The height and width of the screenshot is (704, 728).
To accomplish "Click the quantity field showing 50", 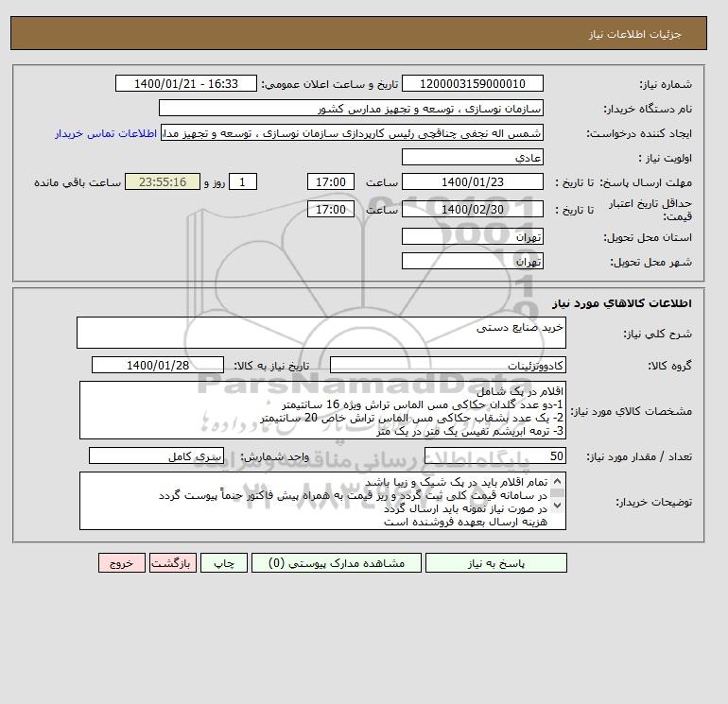I will [x=494, y=456].
